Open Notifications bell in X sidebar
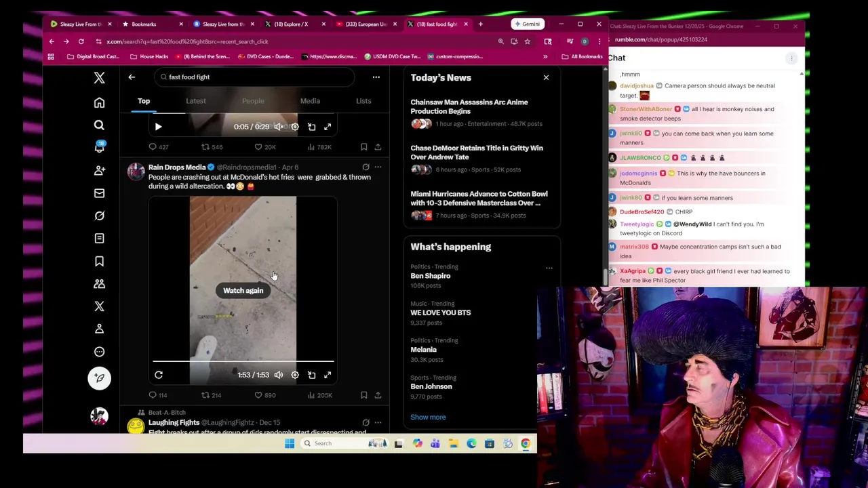 pyautogui.click(x=99, y=148)
